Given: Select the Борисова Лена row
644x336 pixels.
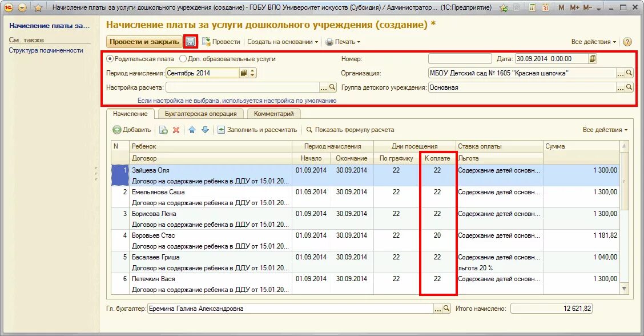Looking at the screenshot, I should [x=365, y=219].
